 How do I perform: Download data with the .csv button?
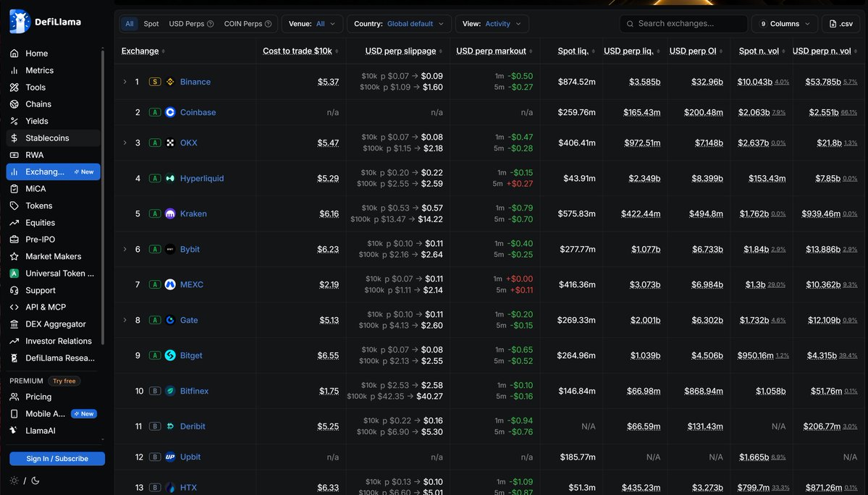[841, 24]
